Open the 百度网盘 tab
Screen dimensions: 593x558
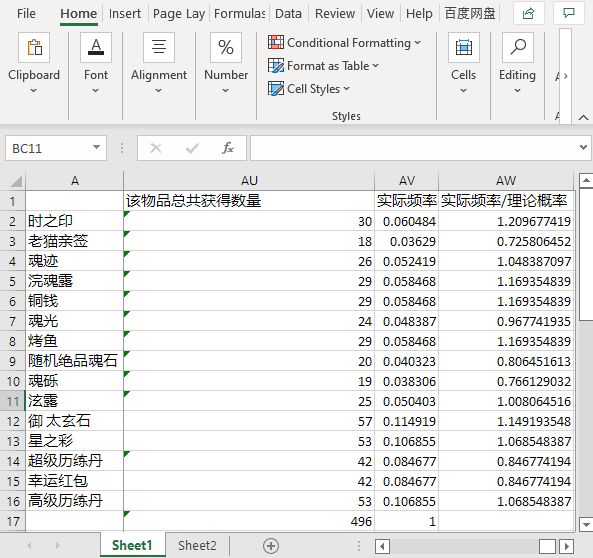coord(470,14)
